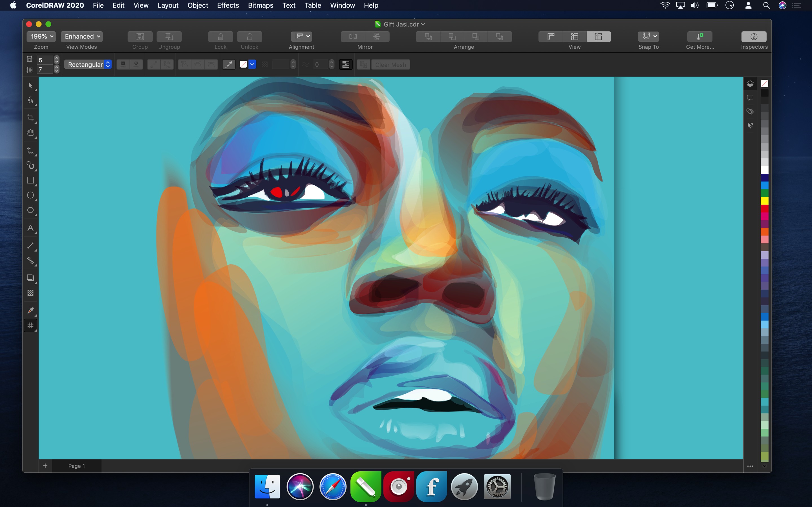The image size is (812, 507).
Task: Open the Get More download icon
Action: click(700, 37)
